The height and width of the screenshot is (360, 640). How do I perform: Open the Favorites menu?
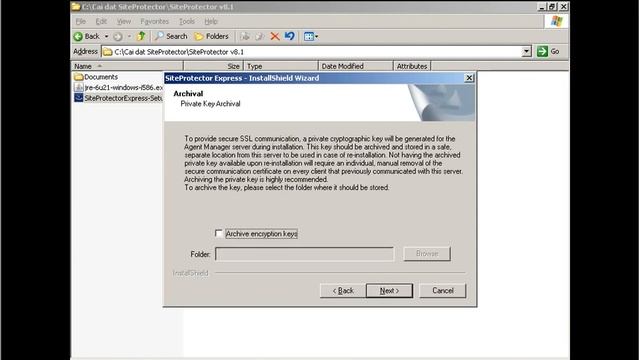coord(154,21)
